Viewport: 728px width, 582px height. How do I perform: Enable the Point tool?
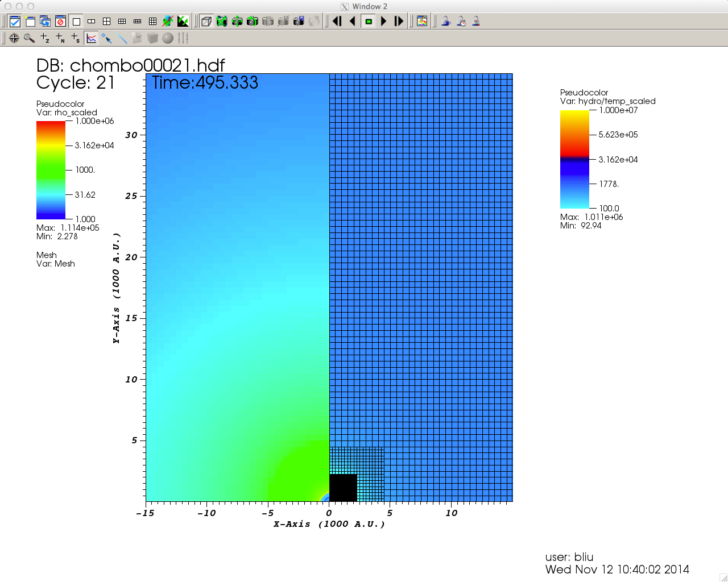[x=106, y=38]
